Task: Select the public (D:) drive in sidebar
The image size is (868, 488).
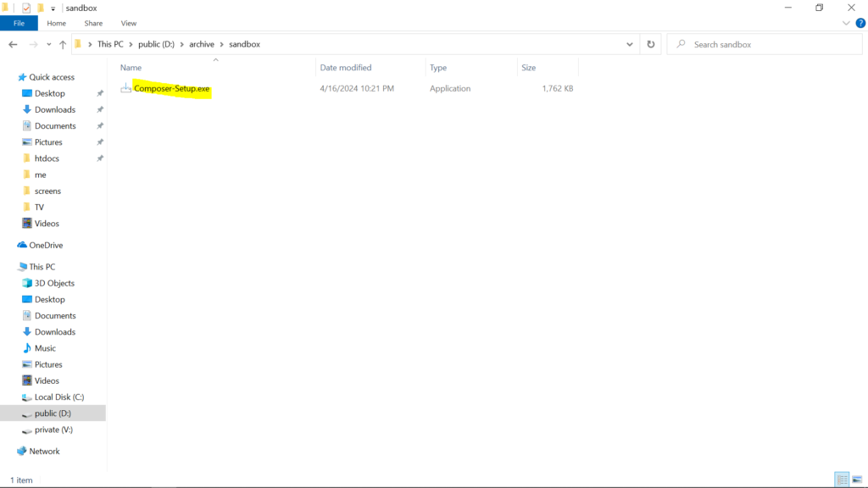Action: coord(53,413)
